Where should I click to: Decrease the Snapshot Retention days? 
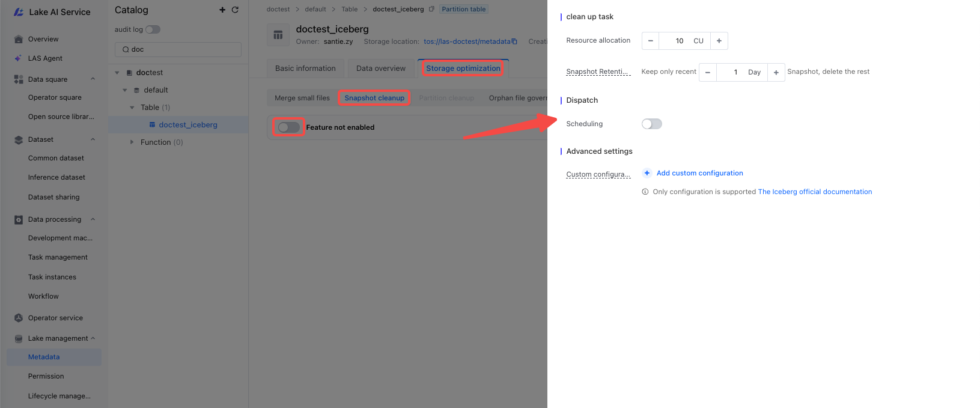[708, 72]
